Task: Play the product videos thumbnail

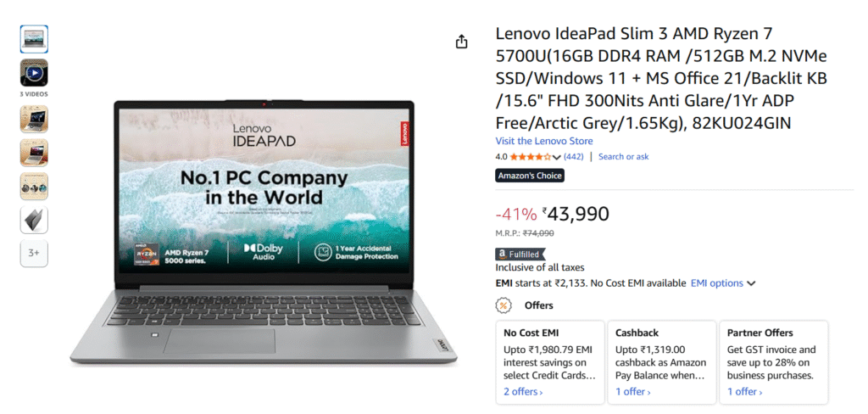Action: coord(34,72)
